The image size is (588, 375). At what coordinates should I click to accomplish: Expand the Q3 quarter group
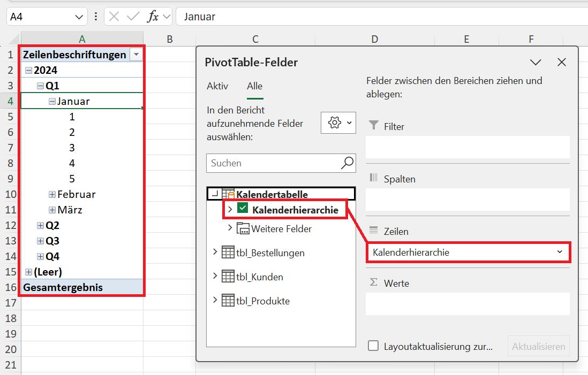click(x=41, y=241)
